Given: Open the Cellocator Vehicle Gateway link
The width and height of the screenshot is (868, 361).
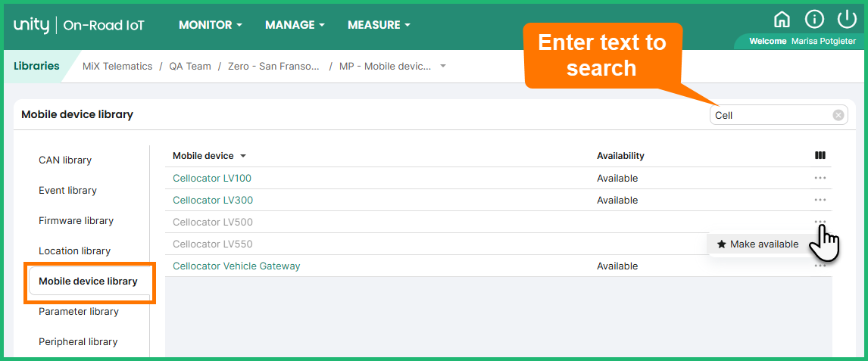Looking at the screenshot, I should (x=236, y=266).
